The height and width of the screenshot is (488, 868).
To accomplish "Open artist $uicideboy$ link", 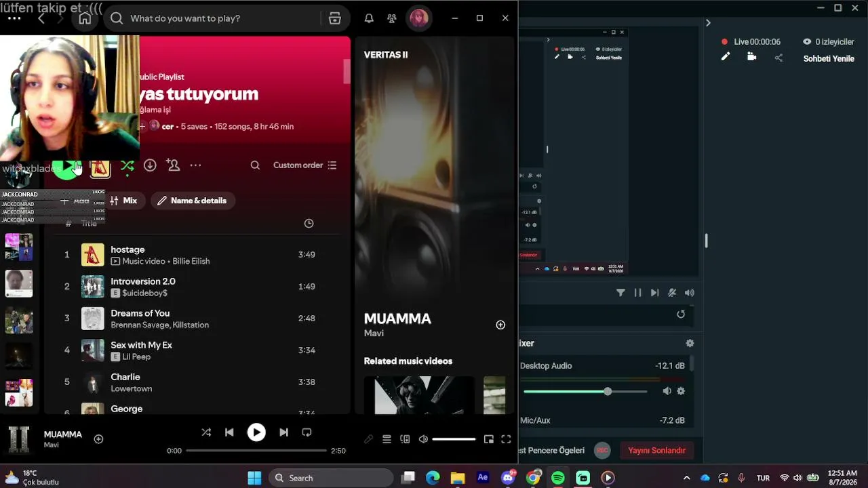I will point(144,293).
